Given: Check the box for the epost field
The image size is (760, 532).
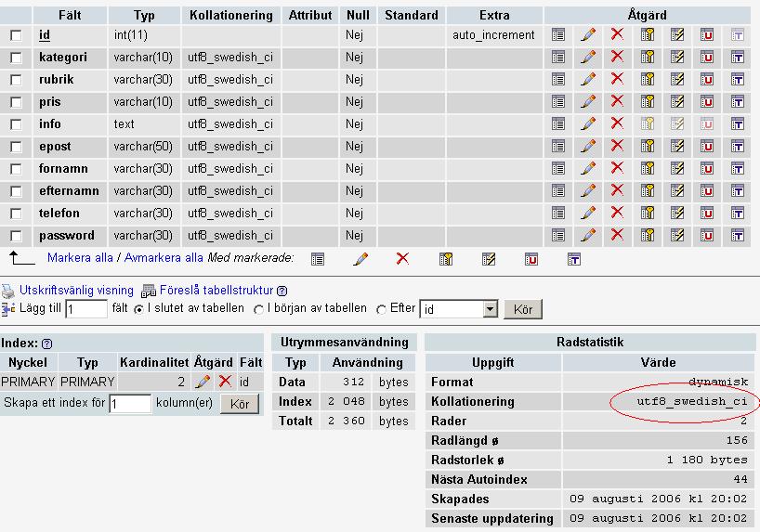Looking at the screenshot, I should click(x=16, y=147).
